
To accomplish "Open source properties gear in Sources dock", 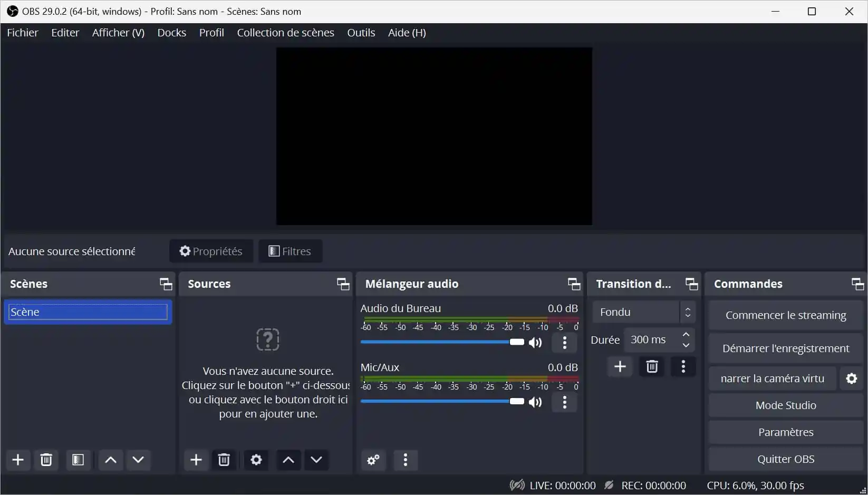I will (256, 460).
